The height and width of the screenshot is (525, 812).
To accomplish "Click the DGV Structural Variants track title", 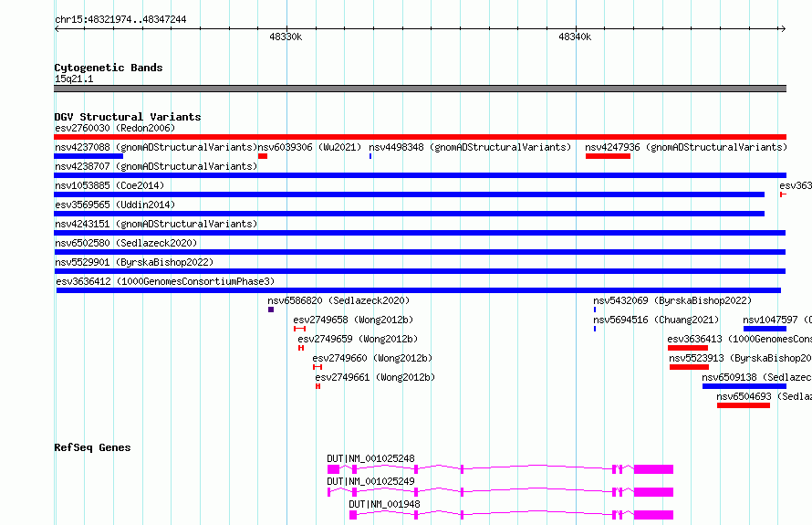I will pyautogui.click(x=128, y=117).
